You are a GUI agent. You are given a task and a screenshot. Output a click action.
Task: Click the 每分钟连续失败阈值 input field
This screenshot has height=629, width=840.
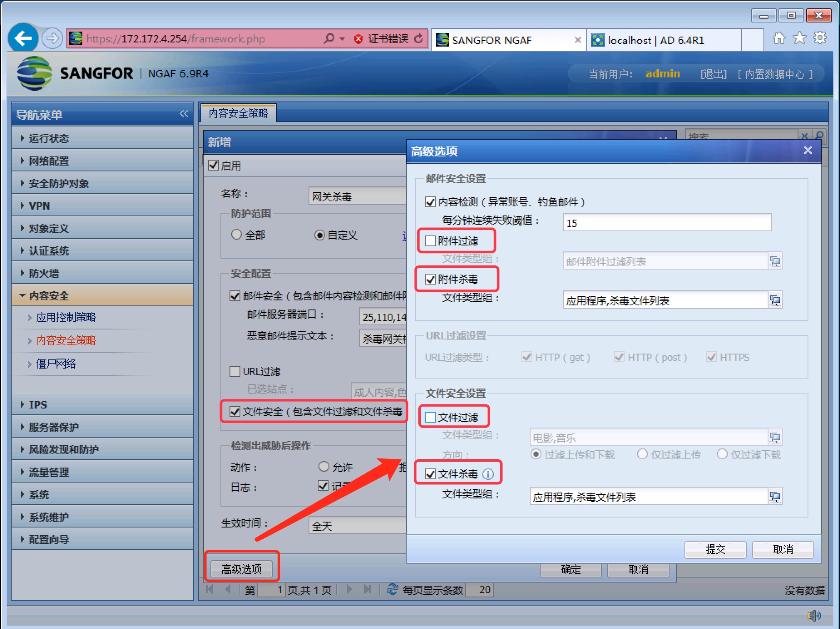click(x=667, y=223)
